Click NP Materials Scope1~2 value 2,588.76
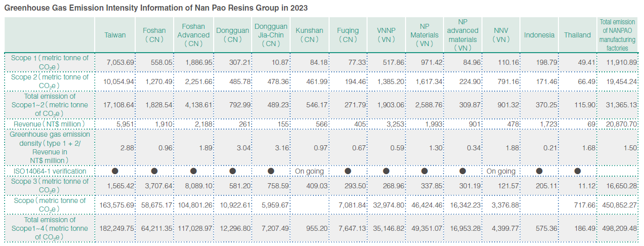Viewport: 644px width, 246px height. tap(429, 105)
